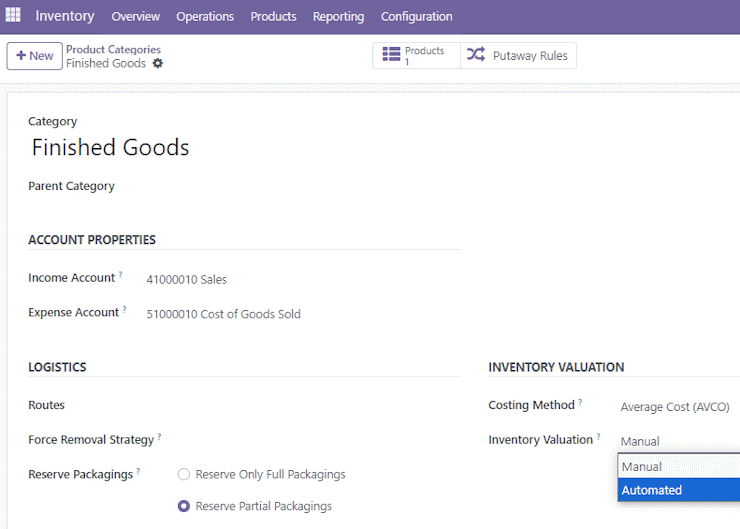The width and height of the screenshot is (740, 529).
Task: Select Reserve Only Full Packagings radio
Action: (x=184, y=474)
